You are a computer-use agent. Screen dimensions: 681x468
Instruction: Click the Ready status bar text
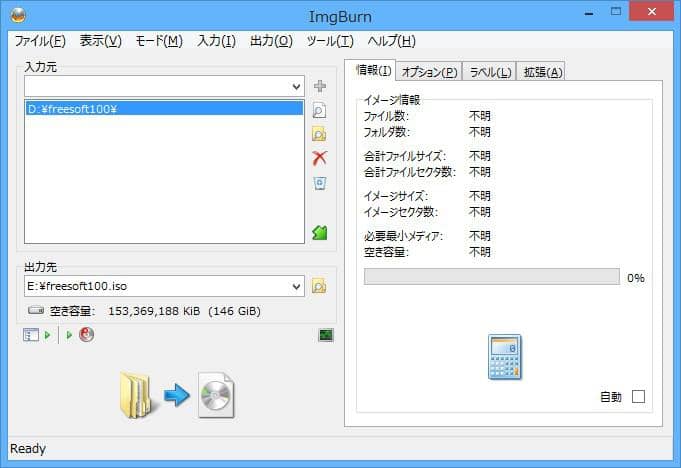[28, 448]
